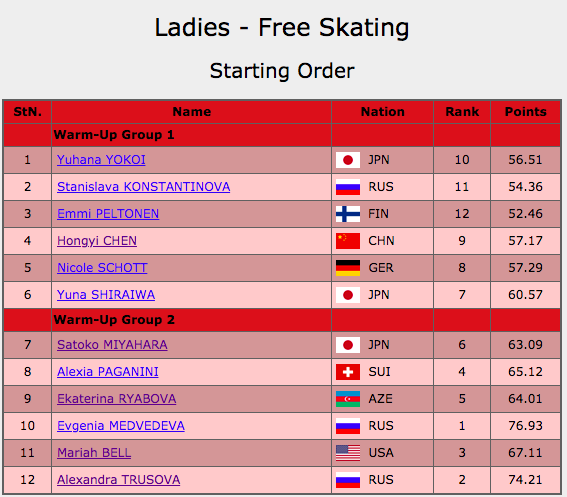
Task: Select Nicole SCHOTT name link
Action: tap(102, 268)
